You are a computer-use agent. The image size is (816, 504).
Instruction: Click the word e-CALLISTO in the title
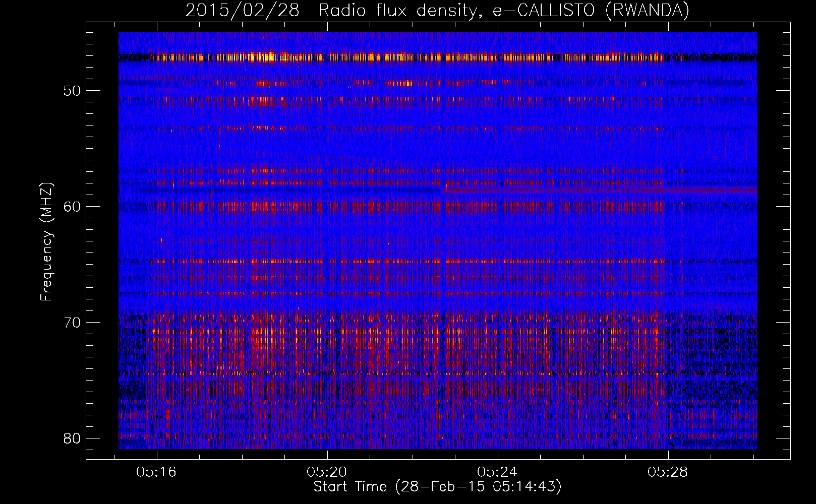(x=544, y=11)
